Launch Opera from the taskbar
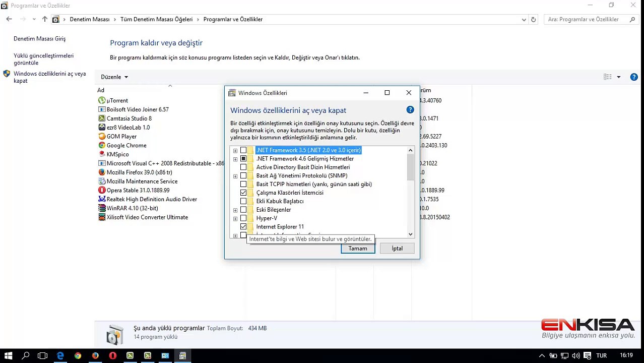Viewport: 644px width, 363px height. (x=113, y=355)
